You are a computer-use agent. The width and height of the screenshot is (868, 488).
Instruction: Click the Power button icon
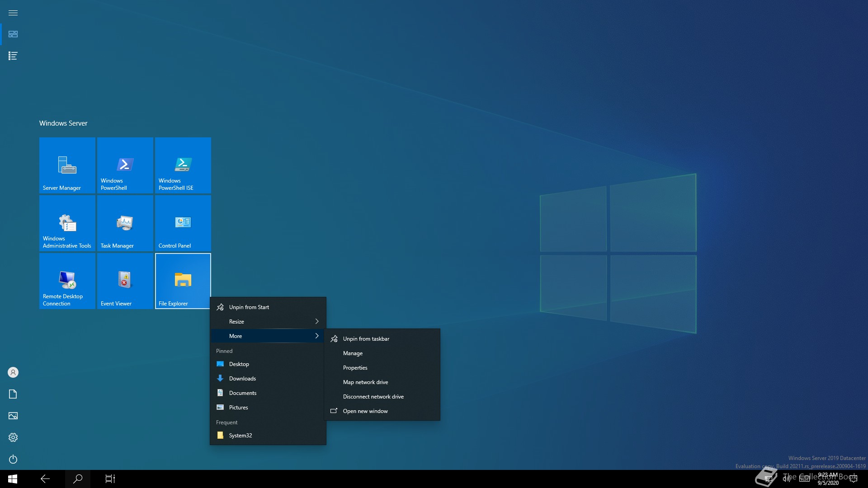coord(13,459)
